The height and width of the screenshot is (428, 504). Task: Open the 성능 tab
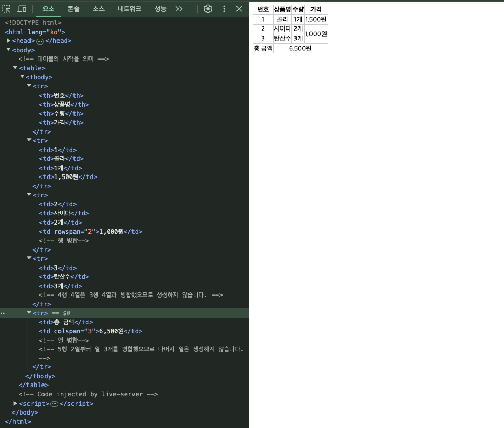click(x=160, y=9)
